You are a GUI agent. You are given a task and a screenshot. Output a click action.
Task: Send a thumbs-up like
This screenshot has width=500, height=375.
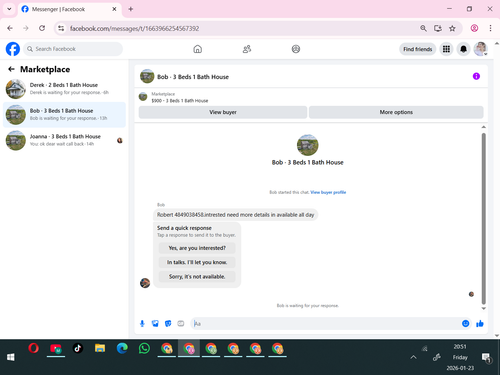pos(480,323)
